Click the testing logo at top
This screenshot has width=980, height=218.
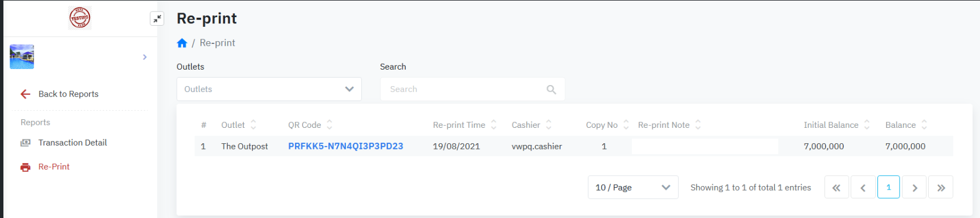tap(80, 18)
